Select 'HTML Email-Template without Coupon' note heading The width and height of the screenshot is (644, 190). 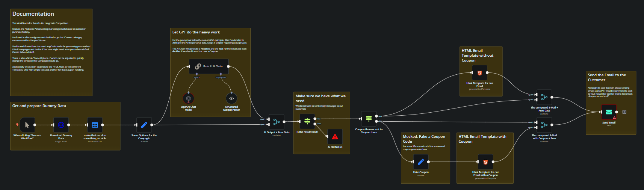coord(478,55)
